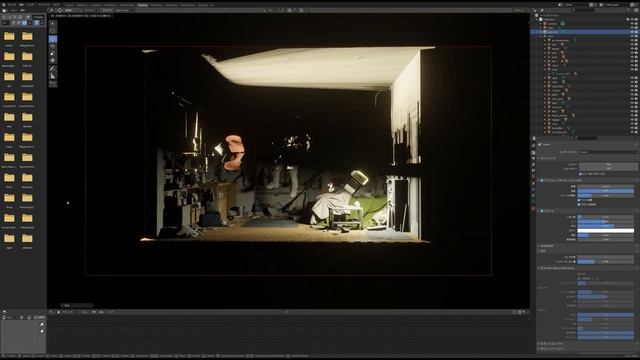
Task: Toggle Bounces Approximation checkbox
Action: pyautogui.click(x=580, y=204)
